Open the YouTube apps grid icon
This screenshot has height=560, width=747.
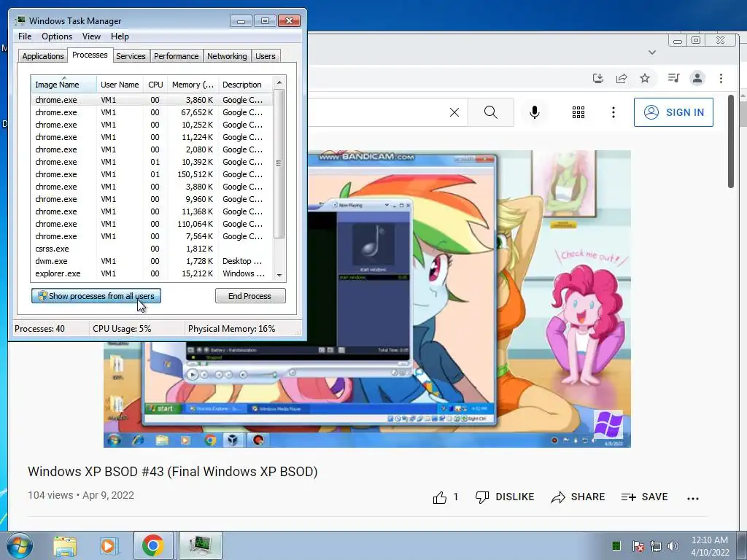click(578, 112)
